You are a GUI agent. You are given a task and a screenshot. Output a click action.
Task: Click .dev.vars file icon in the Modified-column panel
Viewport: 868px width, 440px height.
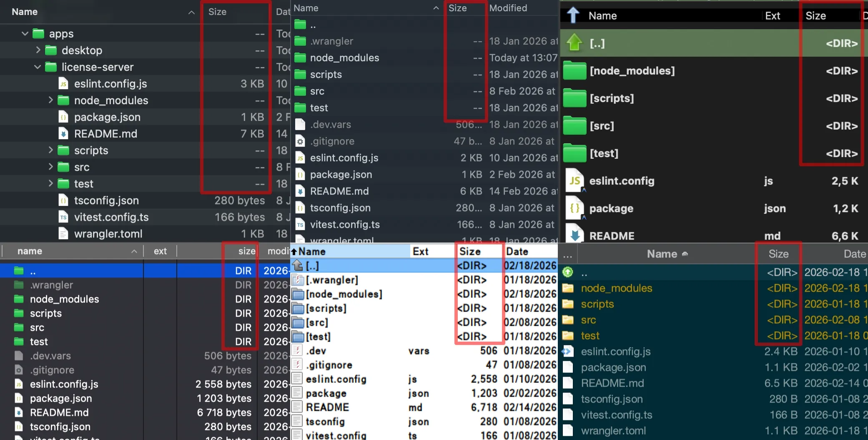click(x=300, y=125)
